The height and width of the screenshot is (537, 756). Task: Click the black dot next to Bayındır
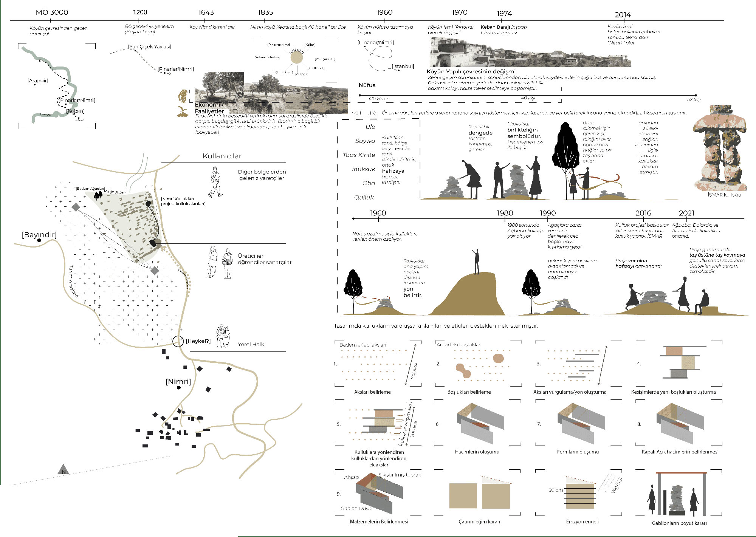coord(39,240)
